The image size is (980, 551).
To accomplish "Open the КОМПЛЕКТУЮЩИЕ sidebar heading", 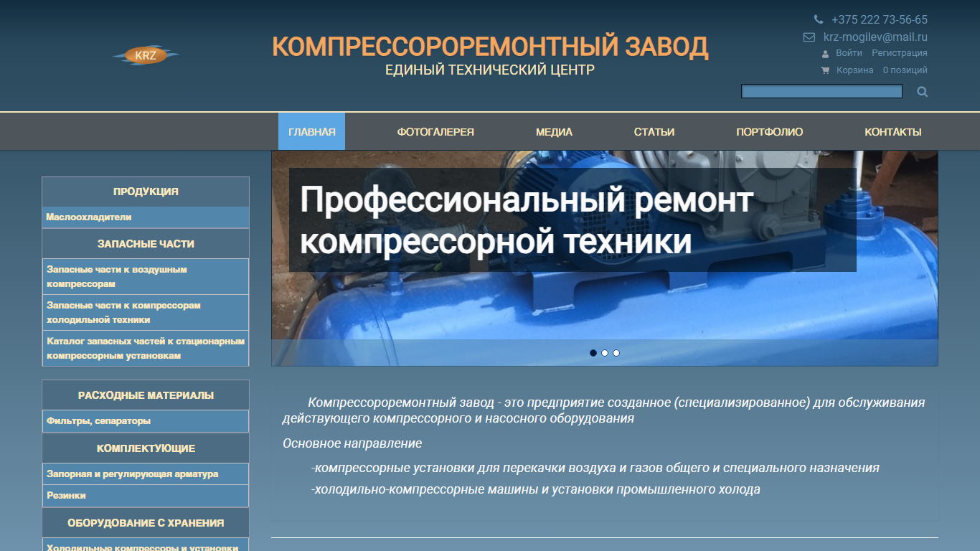I will coord(146,448).
